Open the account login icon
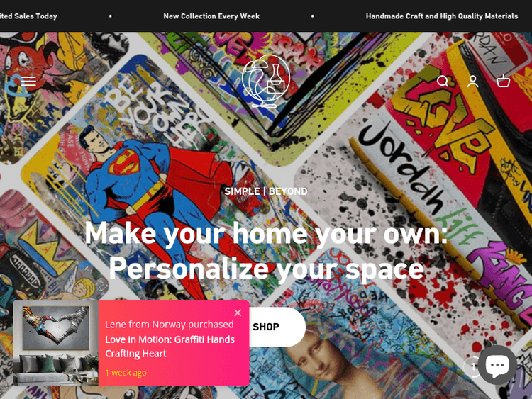The image size is (532, 399). pos(472,81)
